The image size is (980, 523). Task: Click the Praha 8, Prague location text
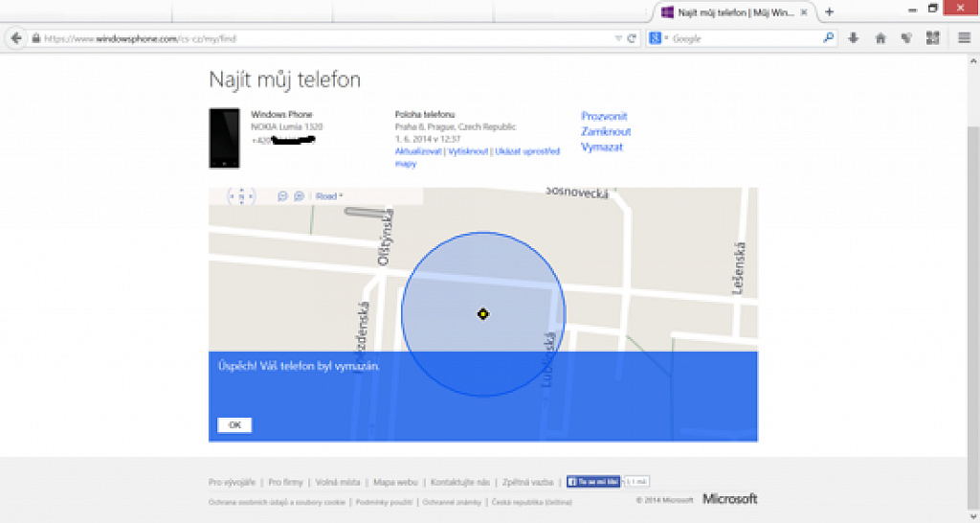click(x=455, y=126)
